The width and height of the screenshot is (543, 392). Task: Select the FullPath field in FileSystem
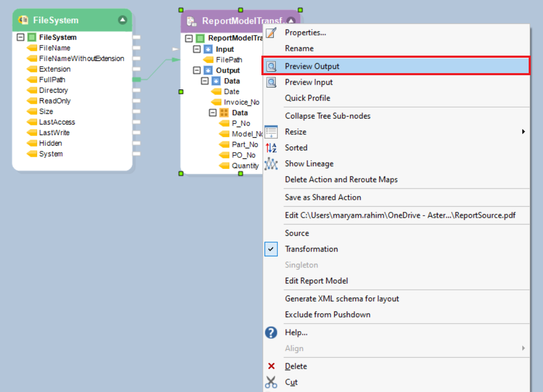[x=52, y=80]
